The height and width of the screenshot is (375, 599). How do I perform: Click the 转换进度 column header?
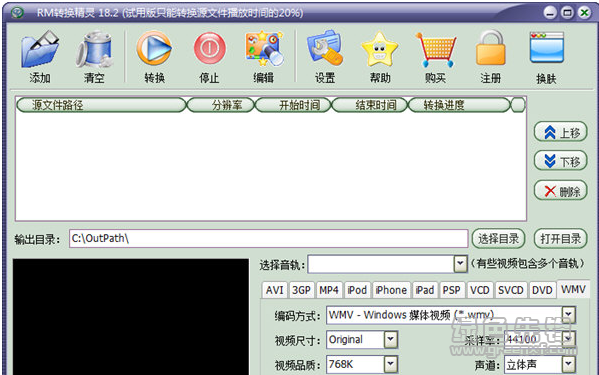pos(460,105)
